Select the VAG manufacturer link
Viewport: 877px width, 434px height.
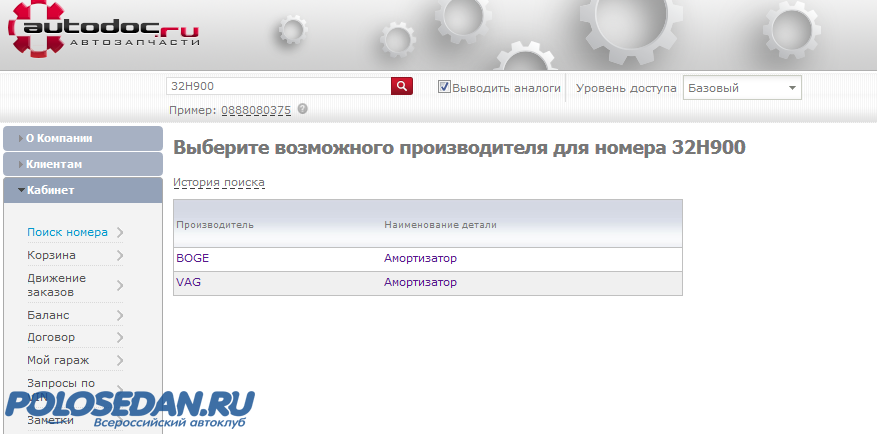188,282
